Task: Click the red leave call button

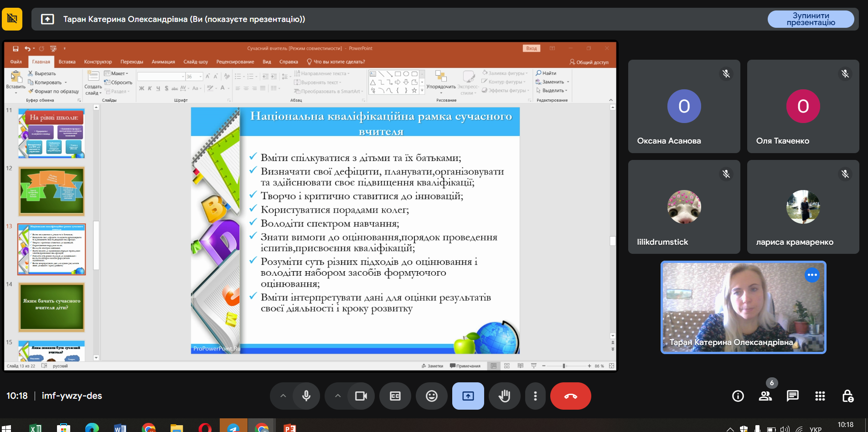Action: 570,396
